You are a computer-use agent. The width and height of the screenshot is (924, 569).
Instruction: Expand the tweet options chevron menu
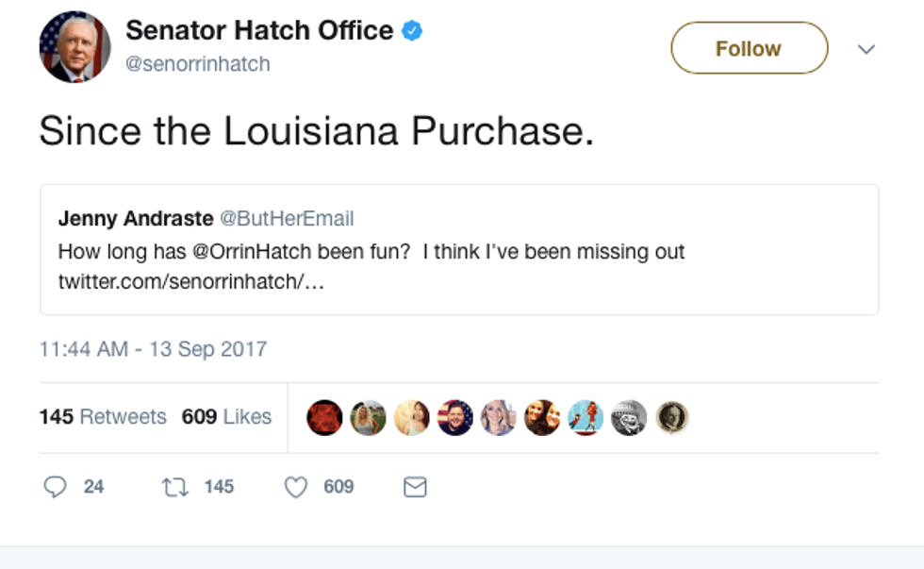point(866,49)
